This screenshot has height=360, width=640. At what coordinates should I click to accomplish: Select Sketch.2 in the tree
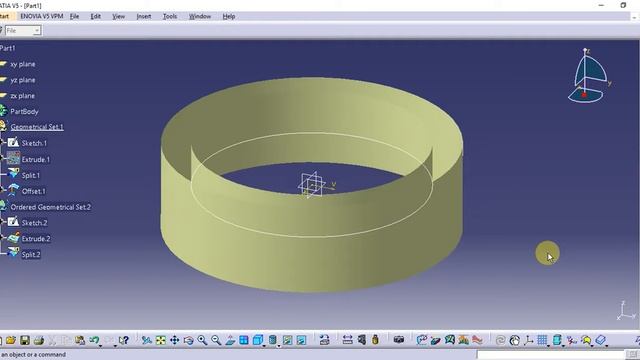pyautogui.click(x=34, y=223)
